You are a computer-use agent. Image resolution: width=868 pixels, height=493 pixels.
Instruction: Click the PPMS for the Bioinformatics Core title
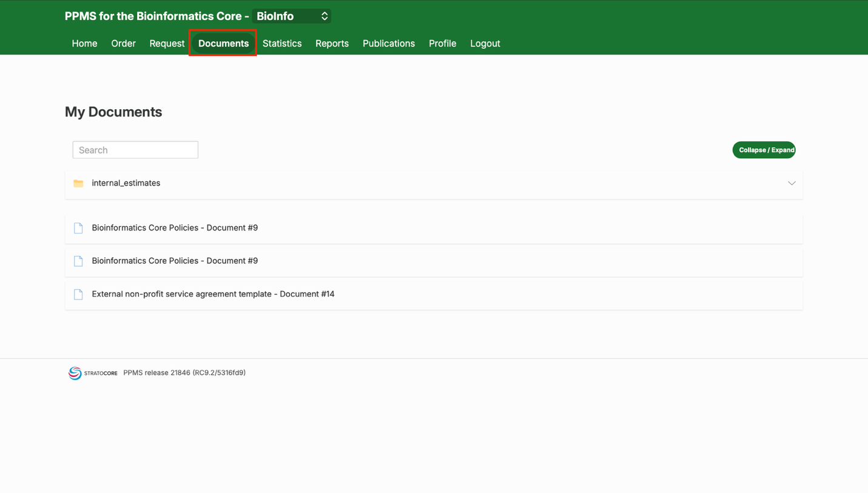click(x=157, y=16)
